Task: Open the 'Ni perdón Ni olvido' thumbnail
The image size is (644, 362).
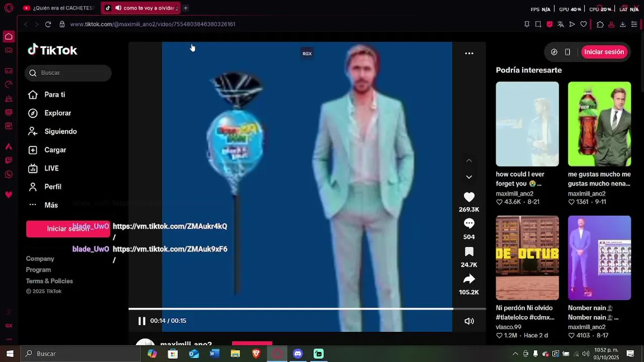Action: click(527, 258)
